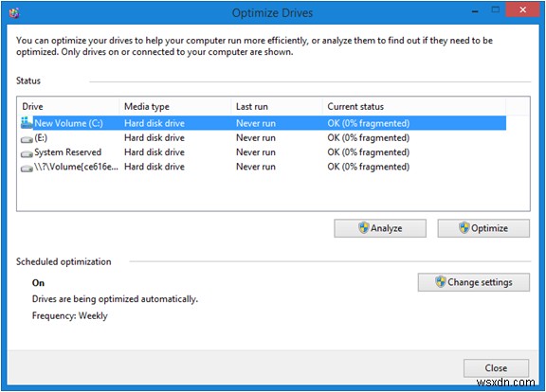Select the \\?\Volume{ce616e... drive row

263,167
